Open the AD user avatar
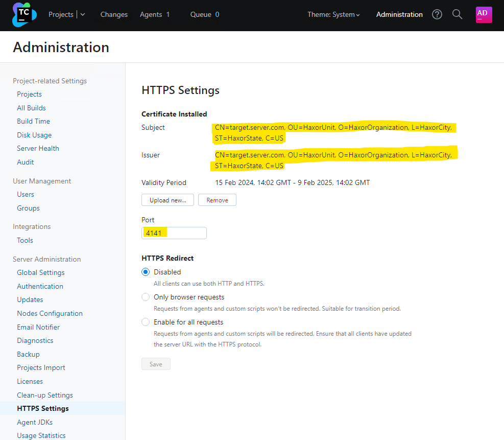 point(484,15)
